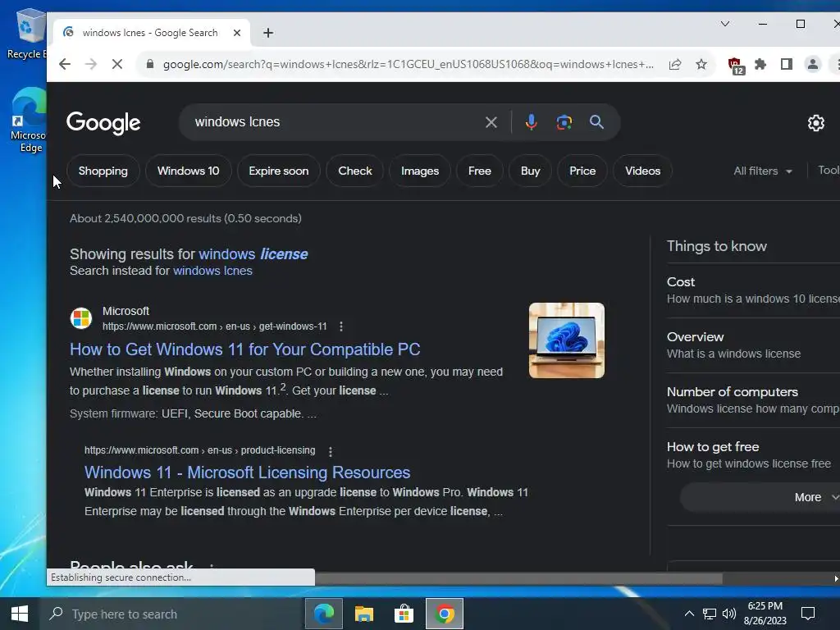Open Windows Start menu
The height and width of the screenshot is (630, 840).
click(20, 614)
